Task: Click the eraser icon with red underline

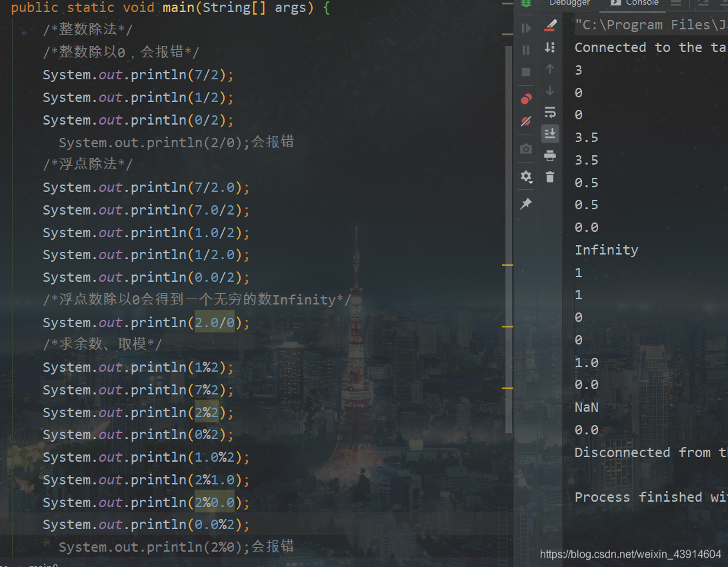Action: point(550,25)
